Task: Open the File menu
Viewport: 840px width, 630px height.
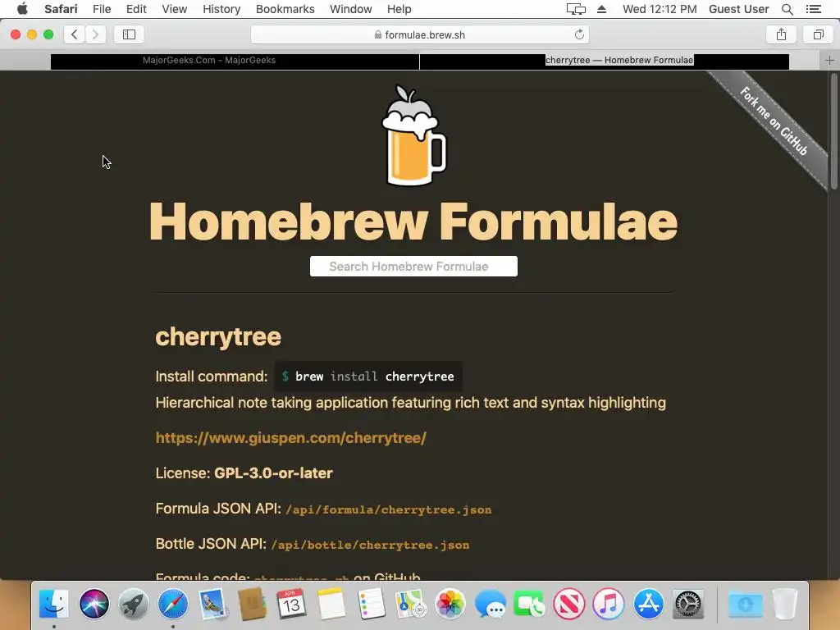Action: pyautogui.click(x=102, y=9)
